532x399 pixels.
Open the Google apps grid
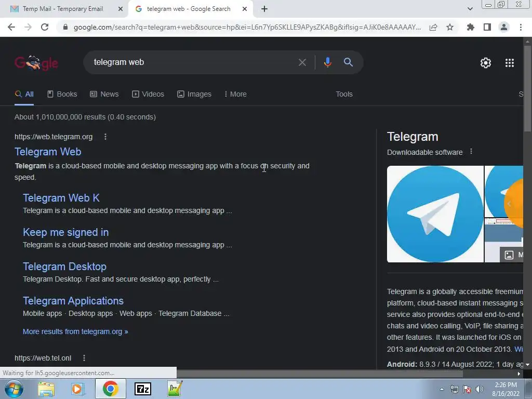(510, 63)
